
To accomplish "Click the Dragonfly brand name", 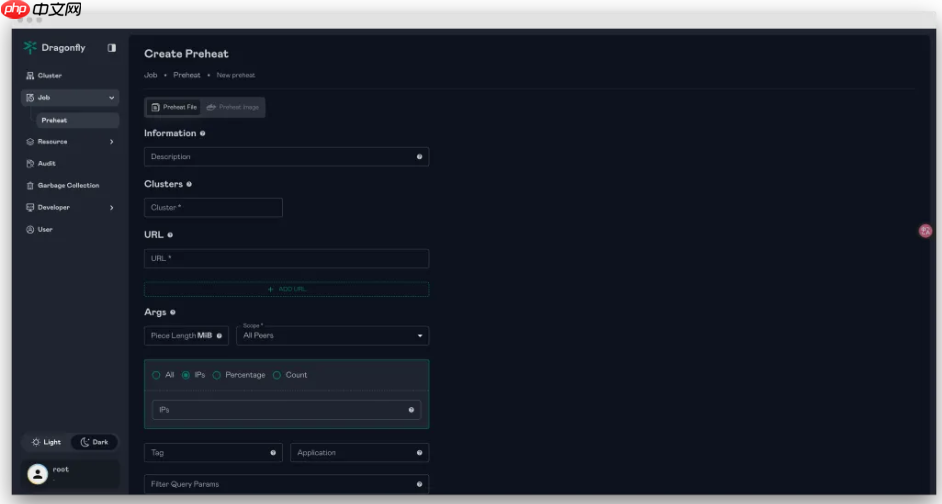I will (63, 48).
